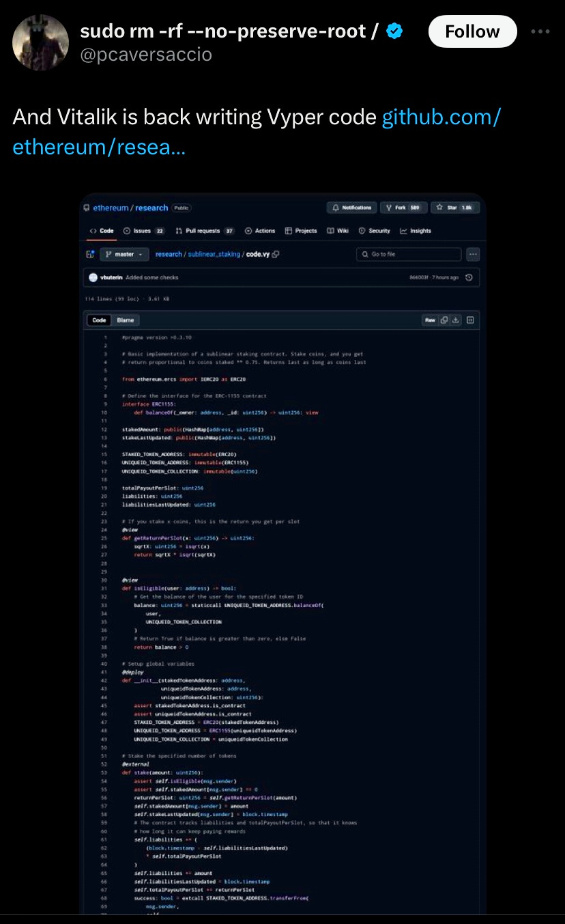Click the research repository name link
This screenshot has height=924, width=565.
[x=151, y=208]
